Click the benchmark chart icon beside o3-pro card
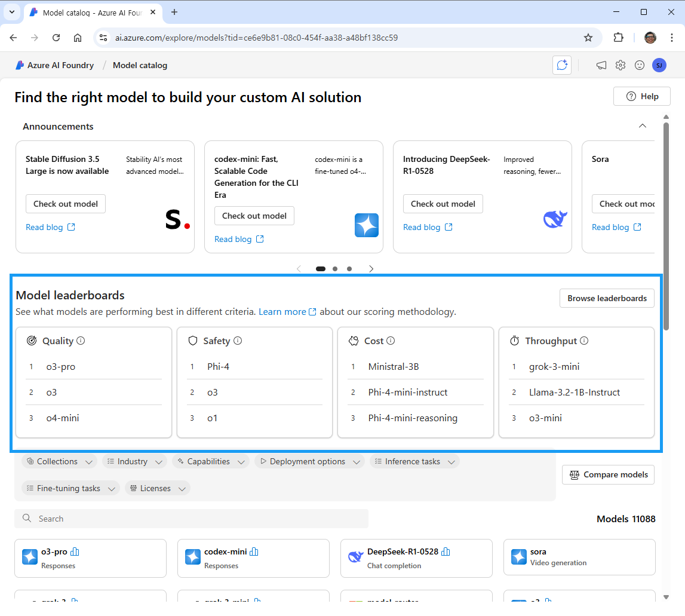 (x=75, y=551)
